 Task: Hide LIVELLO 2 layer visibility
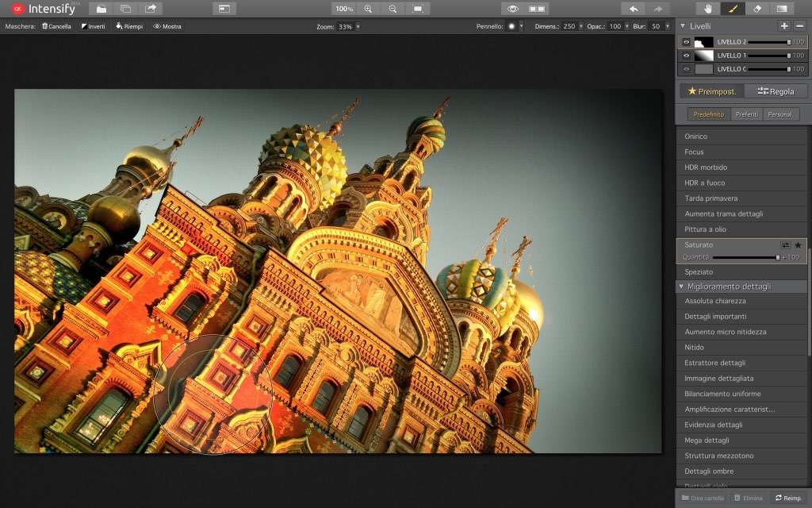[687, 42]
